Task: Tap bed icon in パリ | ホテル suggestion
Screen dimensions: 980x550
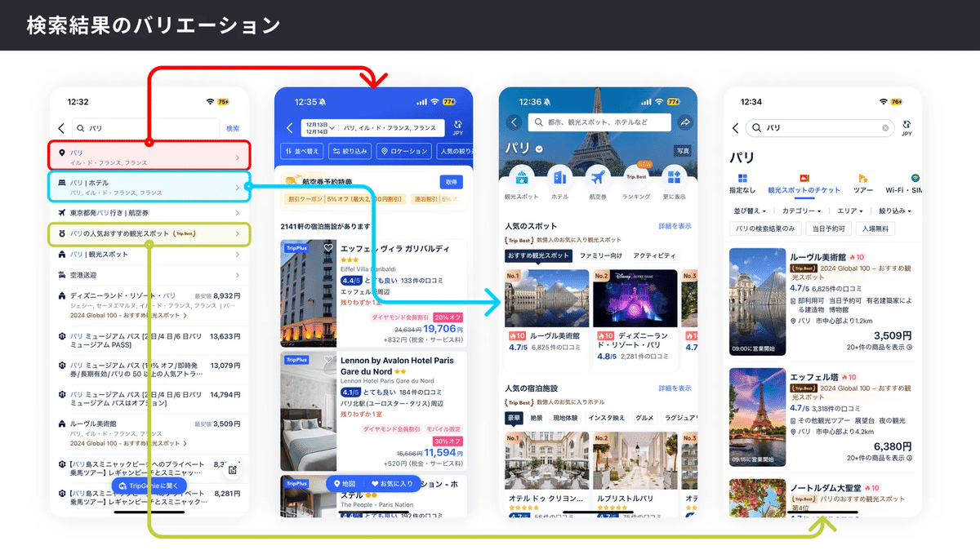Action: click(62, 183)
